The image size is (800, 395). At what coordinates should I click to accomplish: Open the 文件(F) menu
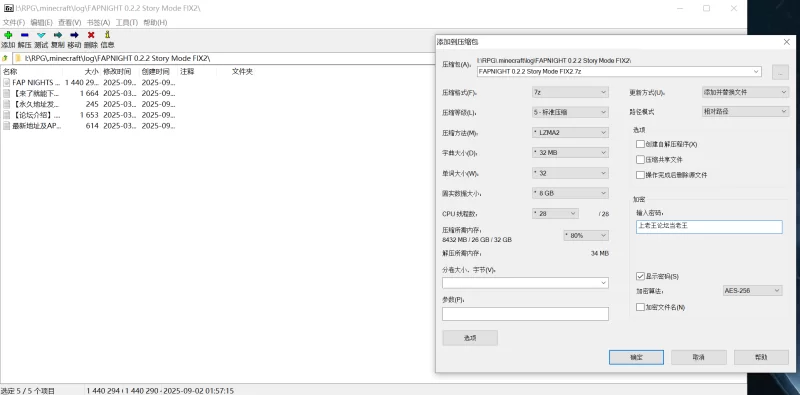pyautogui.click(x=14, y=22)
